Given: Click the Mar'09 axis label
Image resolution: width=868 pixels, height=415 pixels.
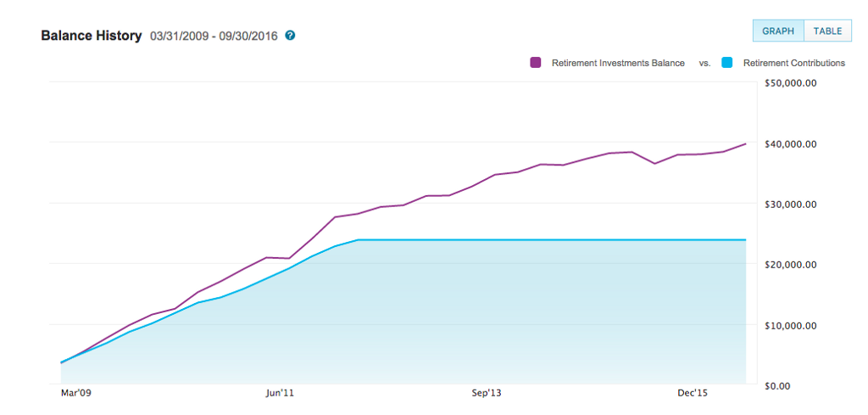Looking at the screenshot, I should click(x=75, y=393).
